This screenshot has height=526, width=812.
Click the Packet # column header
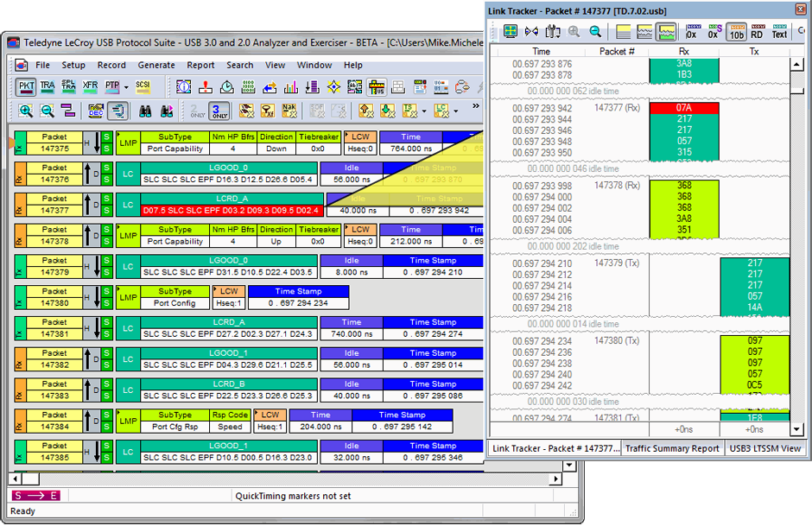pos(617,51)
